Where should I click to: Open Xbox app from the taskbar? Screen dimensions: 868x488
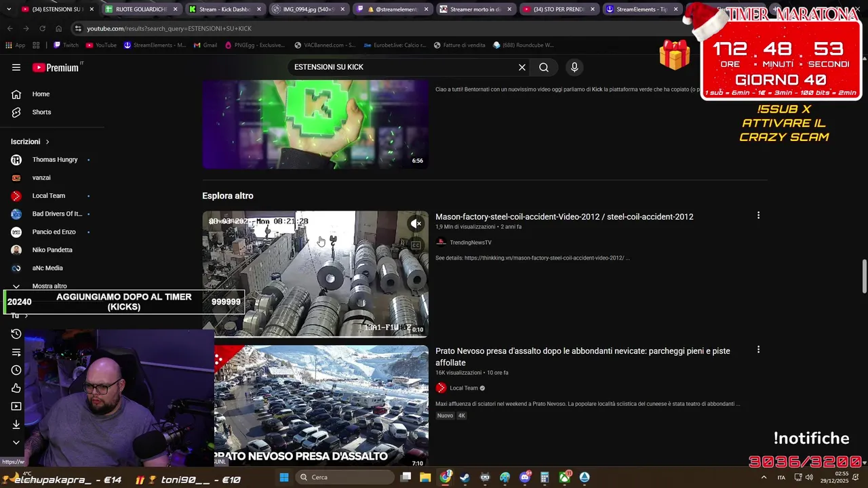(x=565, y=477)
